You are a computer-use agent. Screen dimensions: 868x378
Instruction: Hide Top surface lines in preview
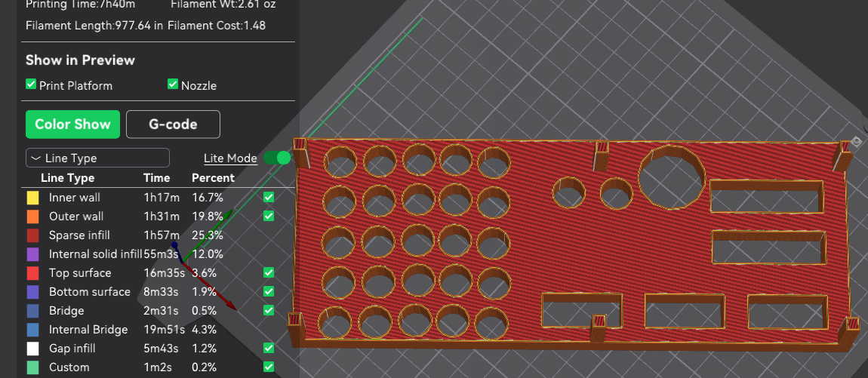[269, 272]
